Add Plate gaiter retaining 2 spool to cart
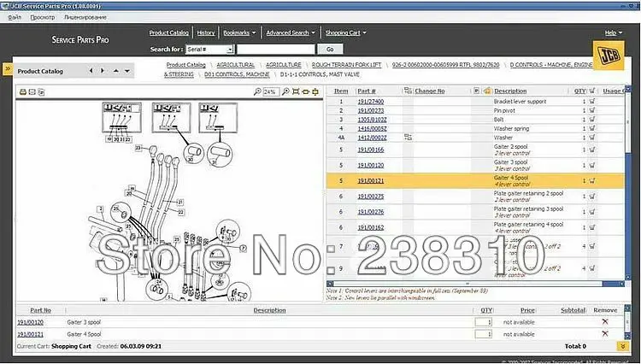 coord(592,196)
